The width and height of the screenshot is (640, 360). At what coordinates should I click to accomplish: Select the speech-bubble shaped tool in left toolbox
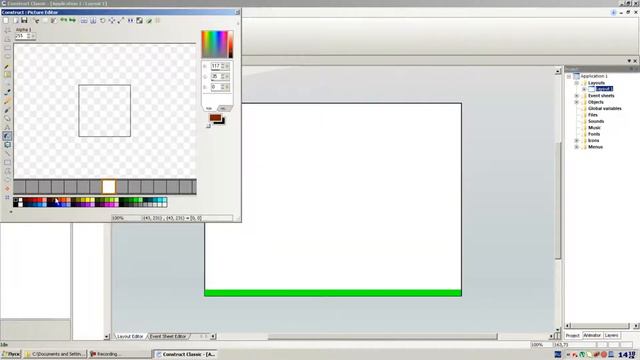point(7,145)
